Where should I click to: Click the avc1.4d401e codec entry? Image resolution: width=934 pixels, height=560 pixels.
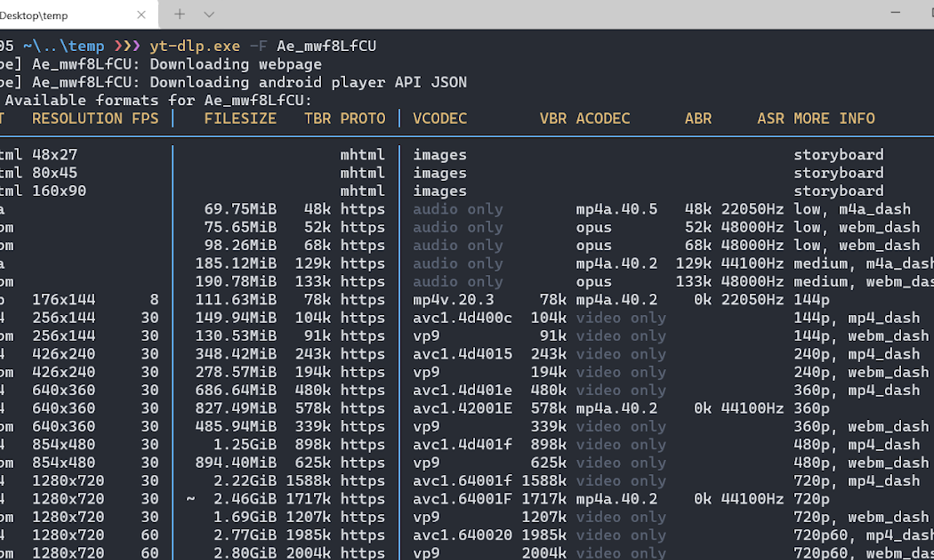(463, 390)
